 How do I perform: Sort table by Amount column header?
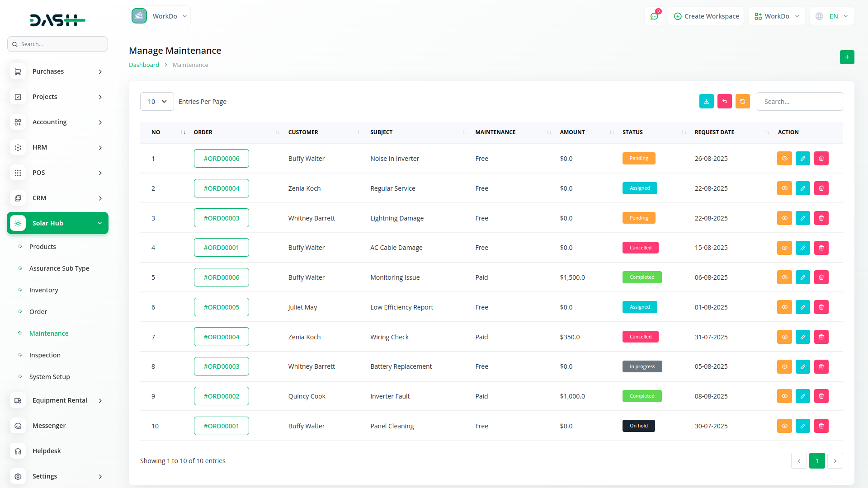click(572, 132)
